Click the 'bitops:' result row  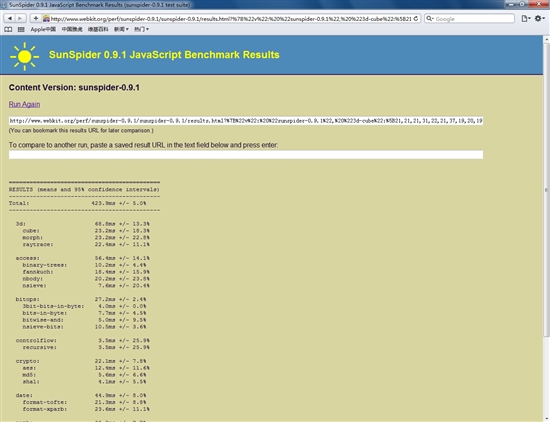pyautogui.click(x=81, y=299)
